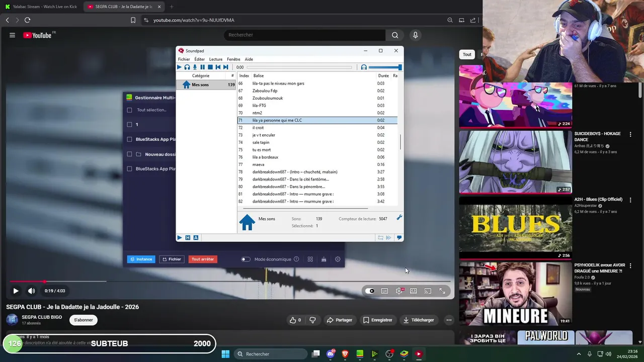Toggle YouTube subtitles icon
This screenshot has width=644, height=362.
pos(384,291)
